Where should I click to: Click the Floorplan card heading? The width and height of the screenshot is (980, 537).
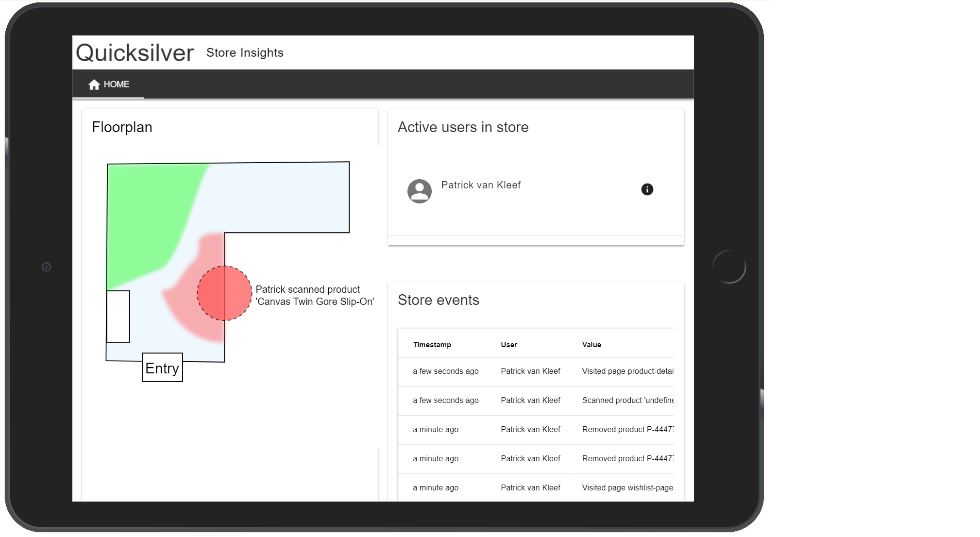coord(122,127)
